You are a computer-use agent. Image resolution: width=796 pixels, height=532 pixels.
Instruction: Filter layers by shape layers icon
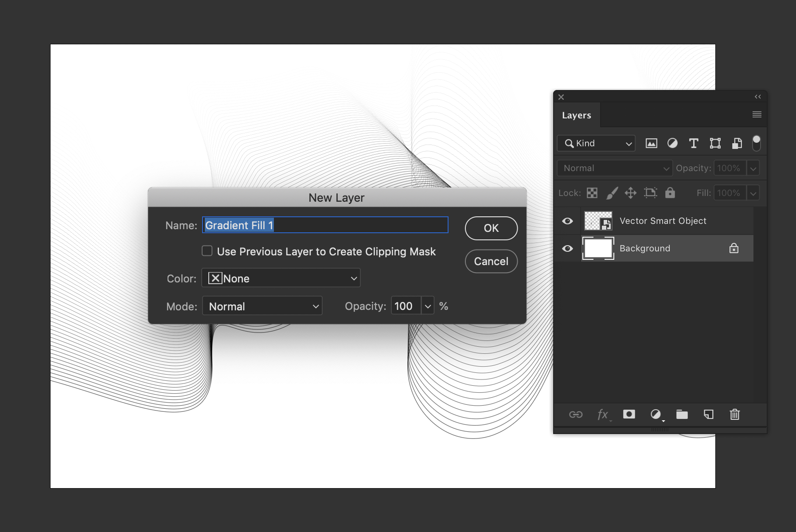715,143
